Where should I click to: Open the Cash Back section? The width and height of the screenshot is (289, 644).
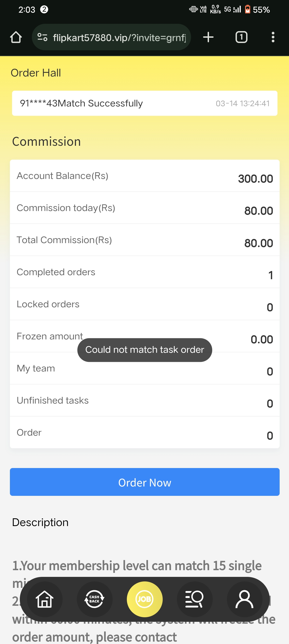[94, 599]
